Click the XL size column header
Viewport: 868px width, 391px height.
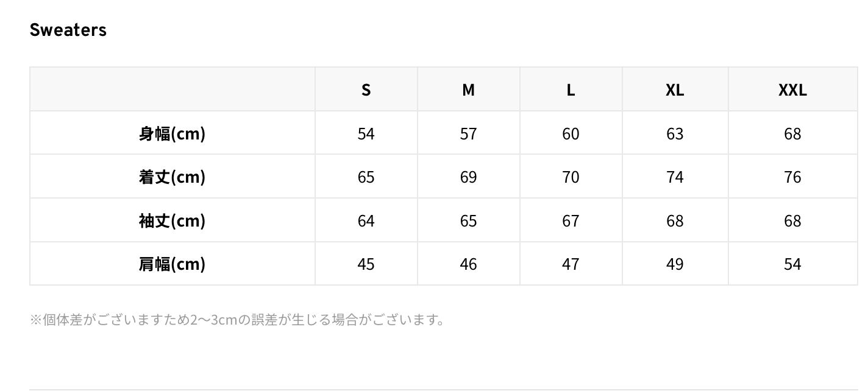pyautogui.click(x=675, y=90)
